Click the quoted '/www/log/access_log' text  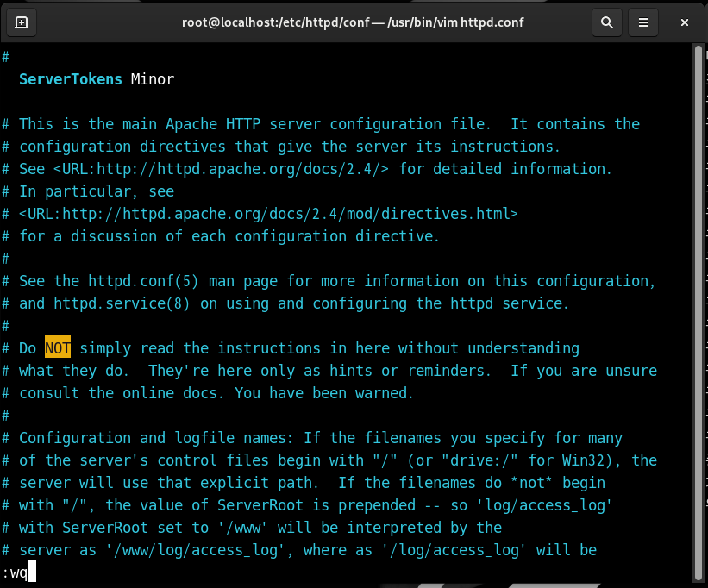tap(196, 551)
